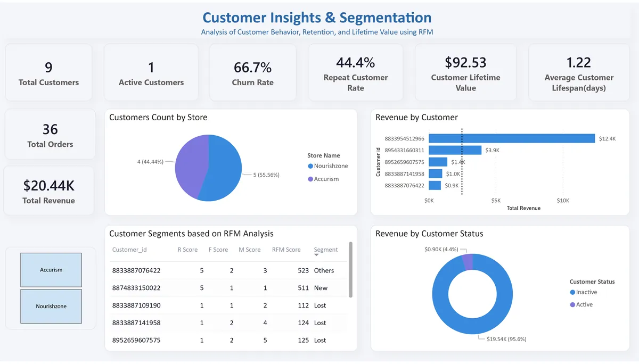639x364 pixels.
Task: Click the Total Revenue card
Action: click(x=48, y=191)
